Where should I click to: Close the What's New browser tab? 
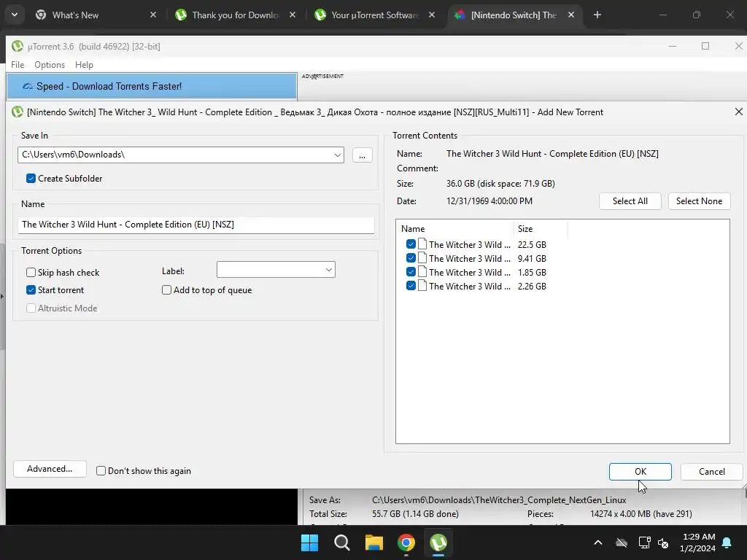[153, 15]
